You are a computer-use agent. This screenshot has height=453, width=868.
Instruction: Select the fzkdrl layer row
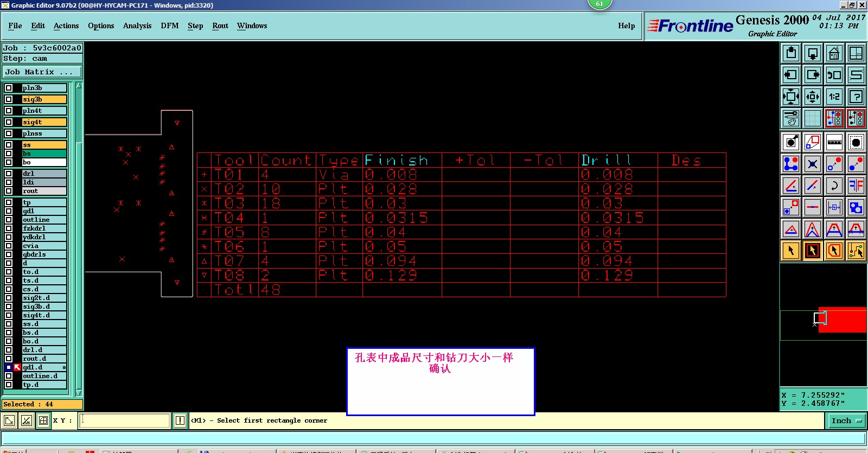[44, 228]
